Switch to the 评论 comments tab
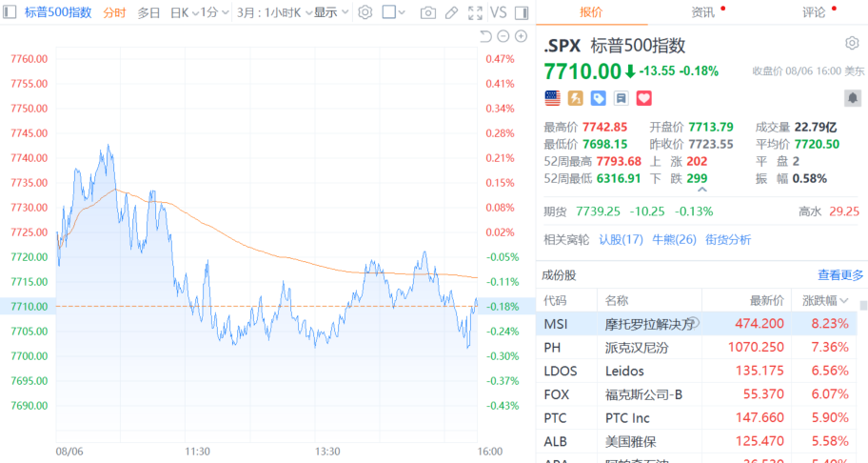The width and height of the screenshot is (868, 463). (814, 12)
